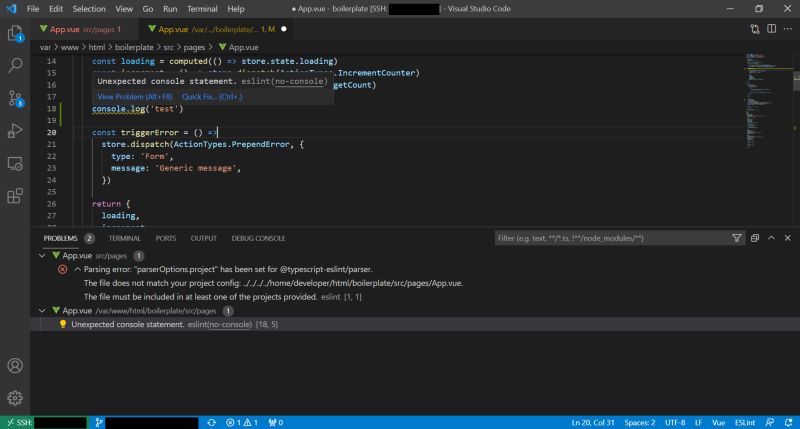This screenshot has width=800, height=429.
Task: Click 'pages' breadcrumb segment
Action: (x=194, y=47)
